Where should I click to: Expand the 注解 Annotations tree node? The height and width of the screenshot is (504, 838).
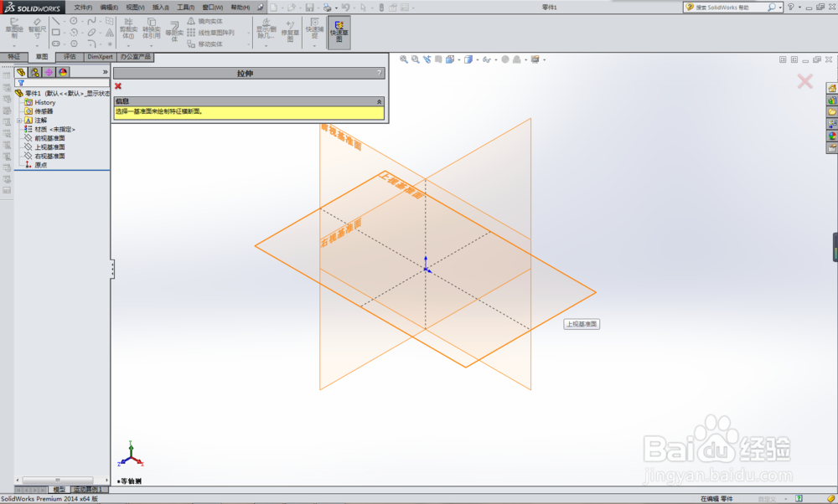[19, 121]
